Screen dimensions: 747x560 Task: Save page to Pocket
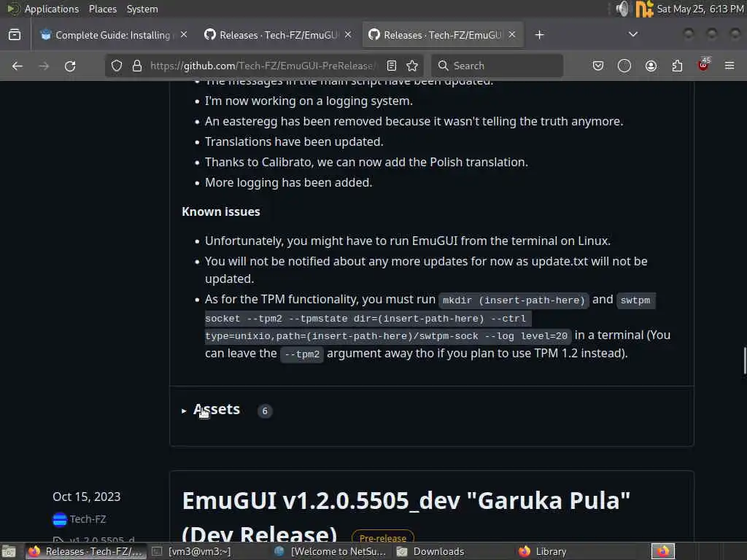[x=598, y=66]
